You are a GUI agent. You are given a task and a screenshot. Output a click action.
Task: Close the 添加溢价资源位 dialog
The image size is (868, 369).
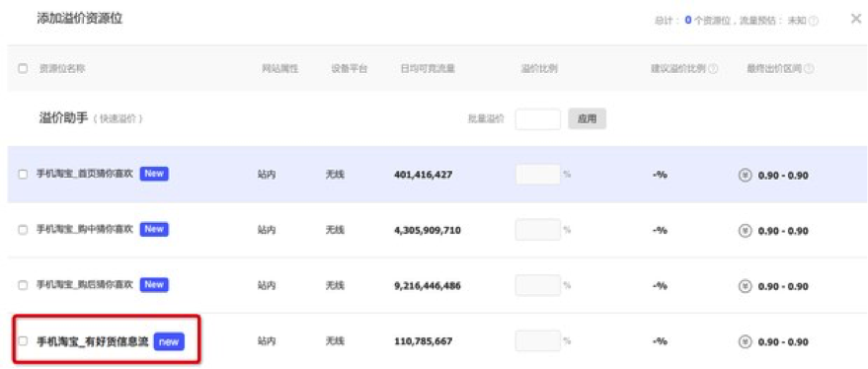855,20
